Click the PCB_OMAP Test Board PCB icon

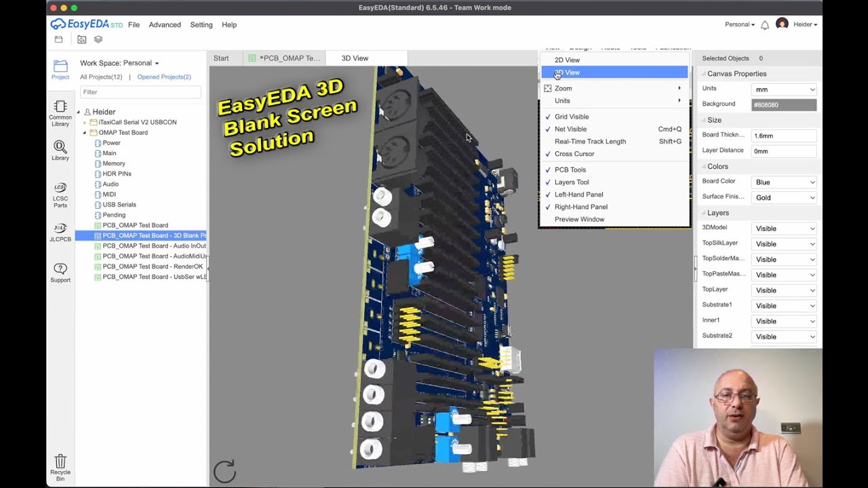tap(97, 225)
